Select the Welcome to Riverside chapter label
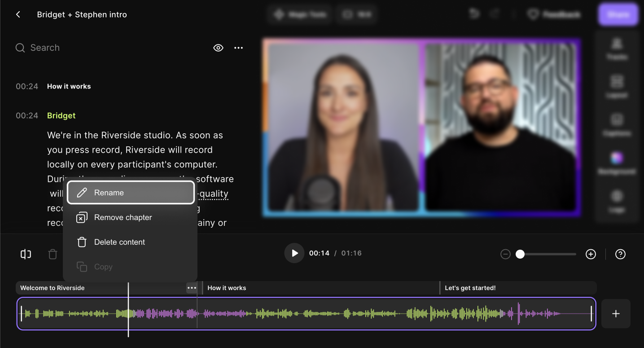The width and height of the screenshot is (644, 348). coord(53,288)
